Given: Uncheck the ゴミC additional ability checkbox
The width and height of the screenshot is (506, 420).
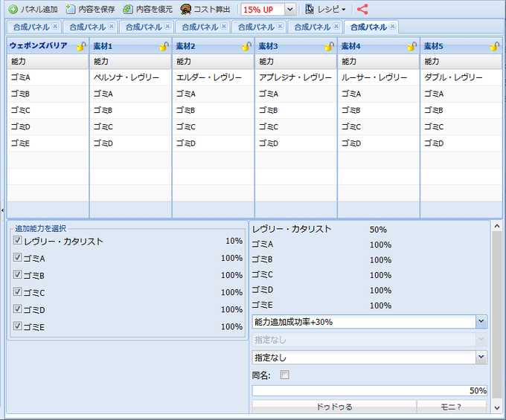Looking at the screenshot, I should (x=17, y=291).
